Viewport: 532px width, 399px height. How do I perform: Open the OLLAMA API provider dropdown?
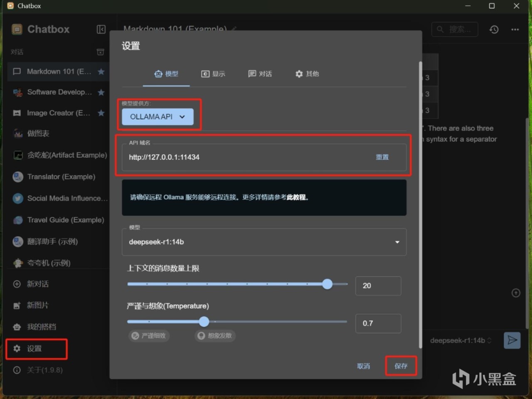158,117
